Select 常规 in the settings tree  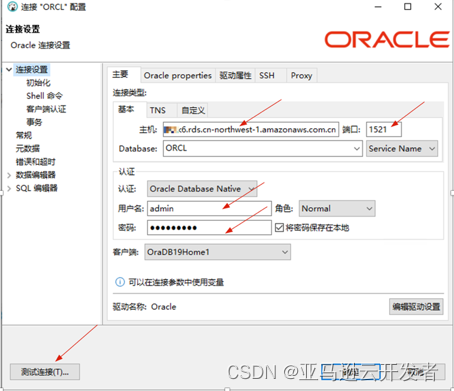click(24, 135)
